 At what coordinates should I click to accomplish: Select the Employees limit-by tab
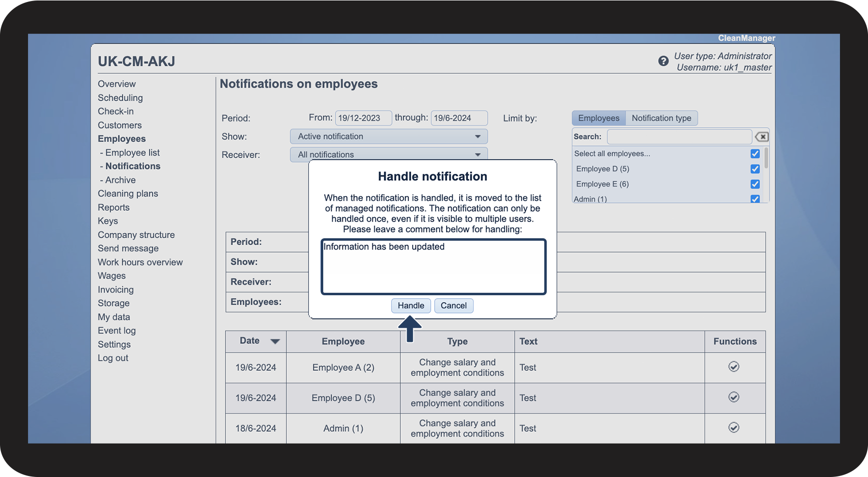(x=598, y=118)
